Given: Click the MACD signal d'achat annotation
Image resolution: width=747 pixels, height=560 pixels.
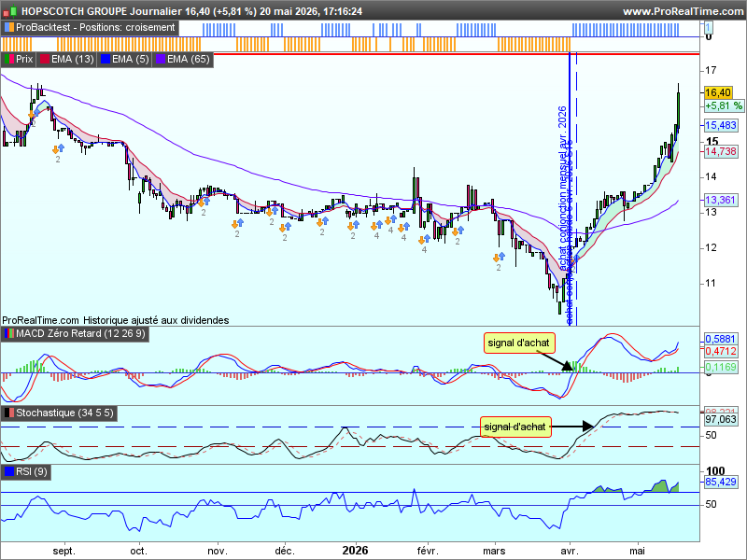Looking at the screenshot, I should [519, 343].
